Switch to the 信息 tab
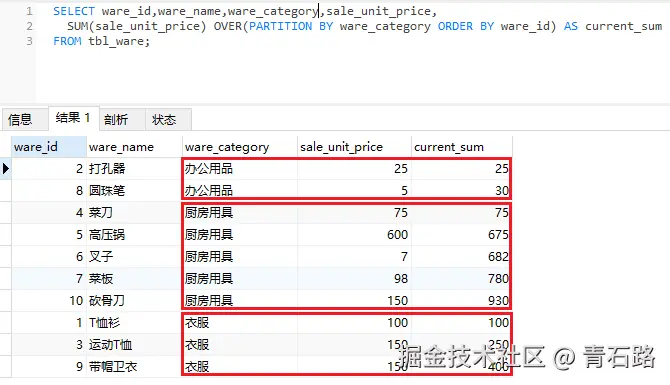This screenshot has width=670, height=385. point(25,119)
